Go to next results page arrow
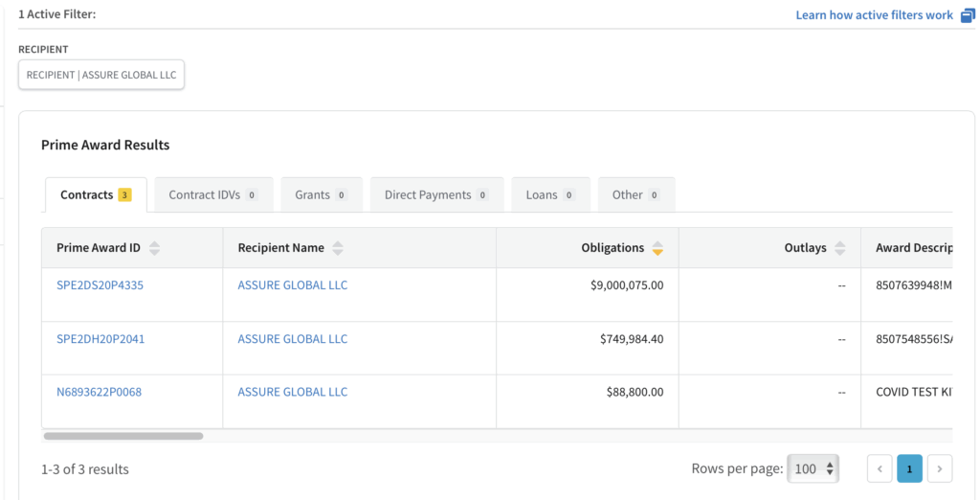 tap(940, 468)
